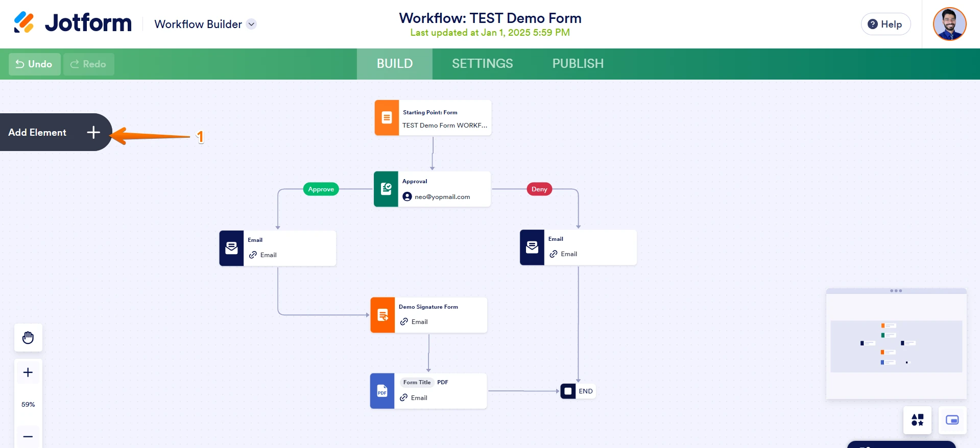The height and width of the screenshot is (448, 980).
Task: Click the Undo button
Action: click(x=34, y=64)
